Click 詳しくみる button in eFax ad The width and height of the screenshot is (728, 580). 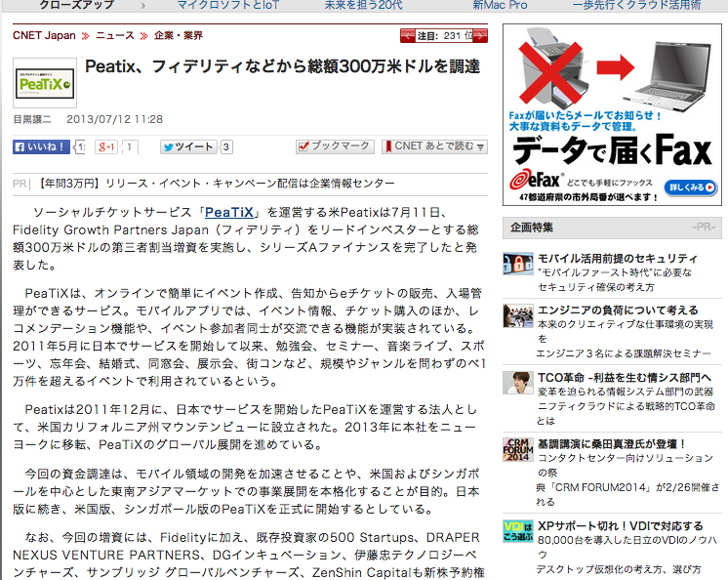[690, 187]
